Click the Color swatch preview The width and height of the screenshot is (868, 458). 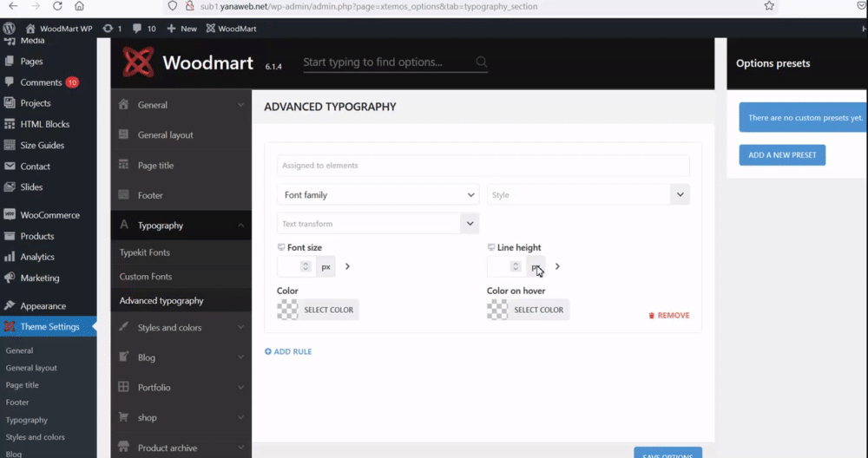pyautogui.click(x=287, y=310)
